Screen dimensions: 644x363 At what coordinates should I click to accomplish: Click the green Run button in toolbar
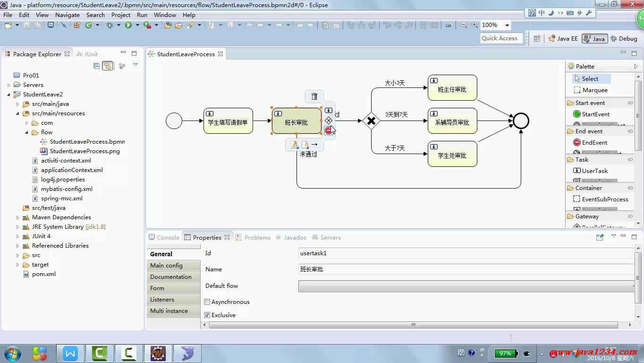pos(128,25)
